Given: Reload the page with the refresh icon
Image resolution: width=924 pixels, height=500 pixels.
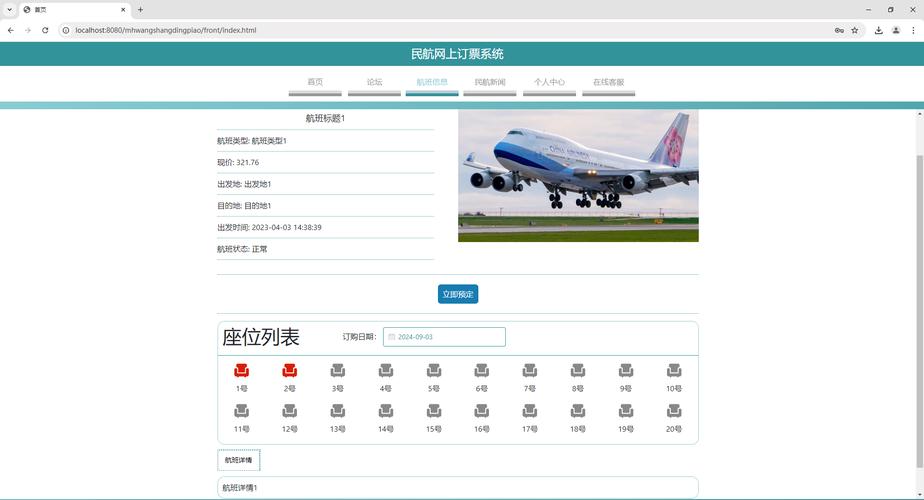Looking at the screenshot, I should click(x=45, y=30).
